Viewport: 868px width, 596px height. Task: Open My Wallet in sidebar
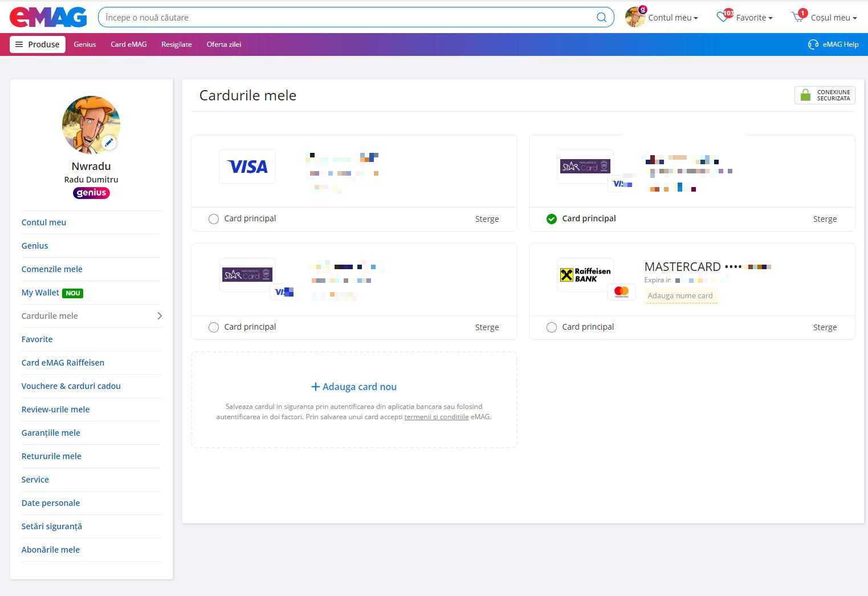click(x=40, y=293)
